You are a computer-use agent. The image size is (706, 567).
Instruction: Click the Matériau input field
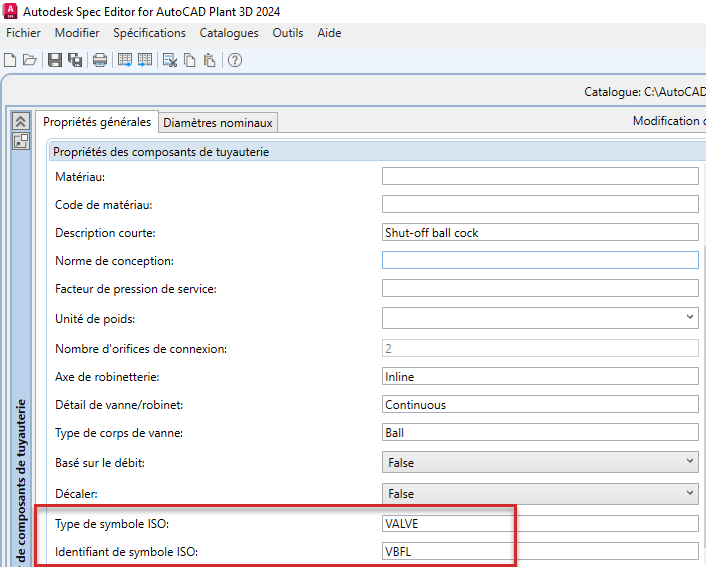[540, 177]
